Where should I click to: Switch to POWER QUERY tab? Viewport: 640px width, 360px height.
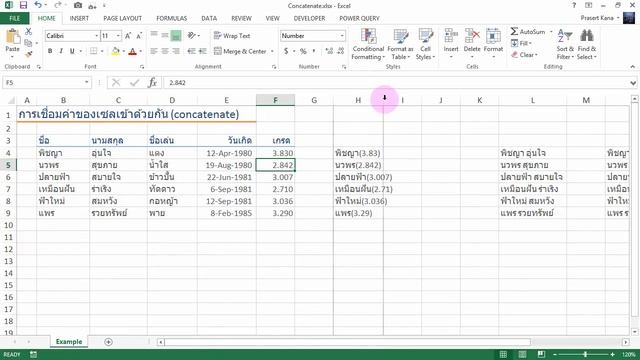pos(359,18)
